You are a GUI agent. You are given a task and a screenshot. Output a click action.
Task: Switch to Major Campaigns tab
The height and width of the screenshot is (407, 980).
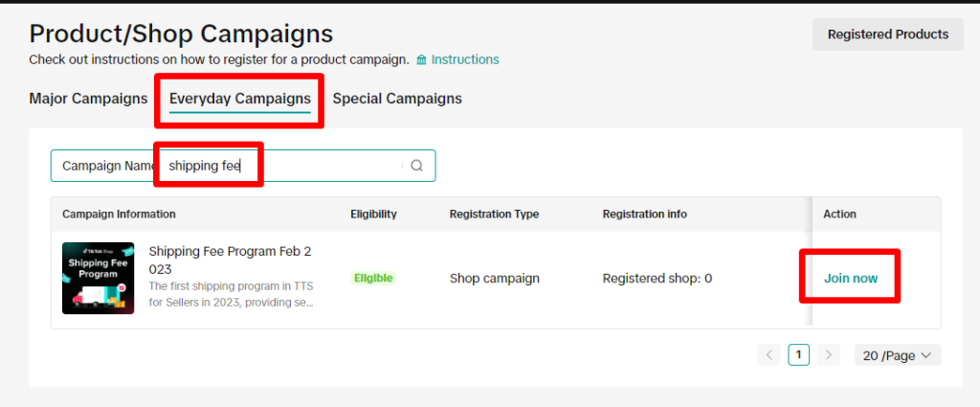click(88, 99)
